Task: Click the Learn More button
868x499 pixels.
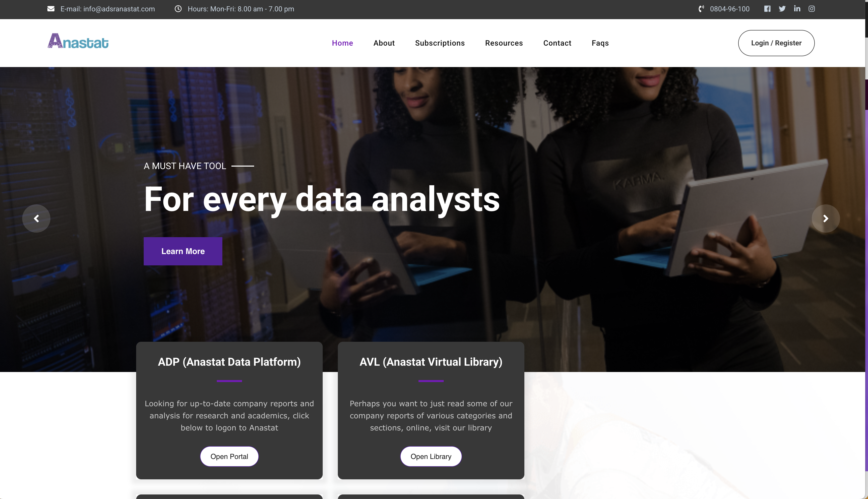Action: click(x=183, y=251)
